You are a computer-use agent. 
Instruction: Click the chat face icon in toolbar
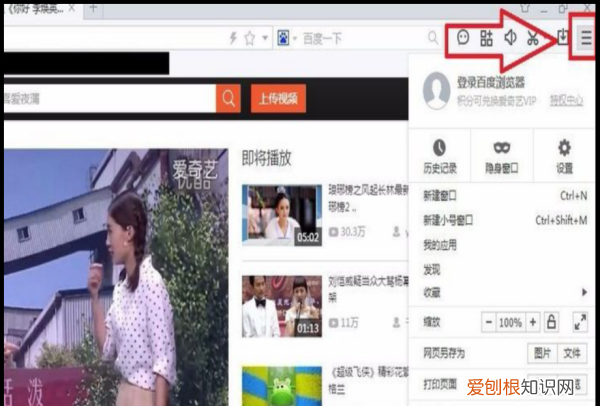[463, 38]
